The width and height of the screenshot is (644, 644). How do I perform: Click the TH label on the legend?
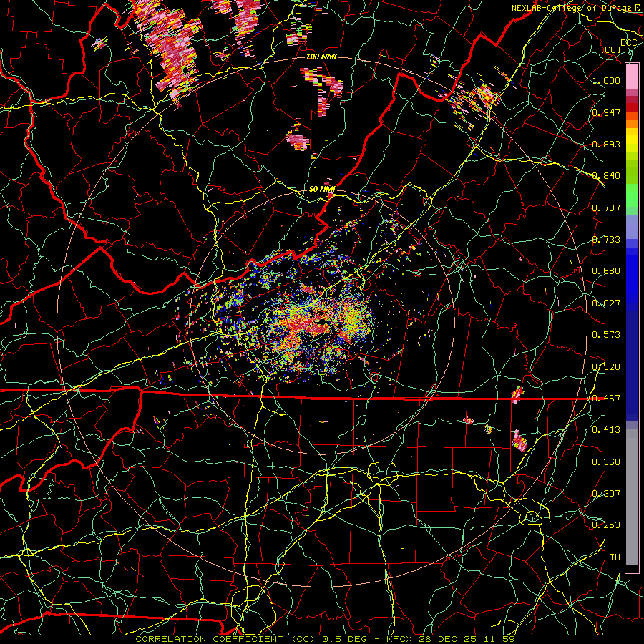click(x=615, y=557)
